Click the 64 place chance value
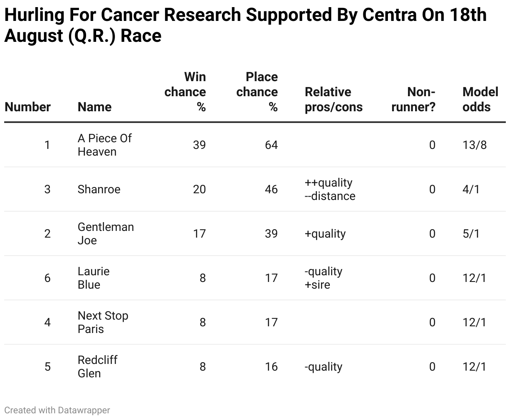510x420 pixels. pyautogui.click(x=271, y=145)
